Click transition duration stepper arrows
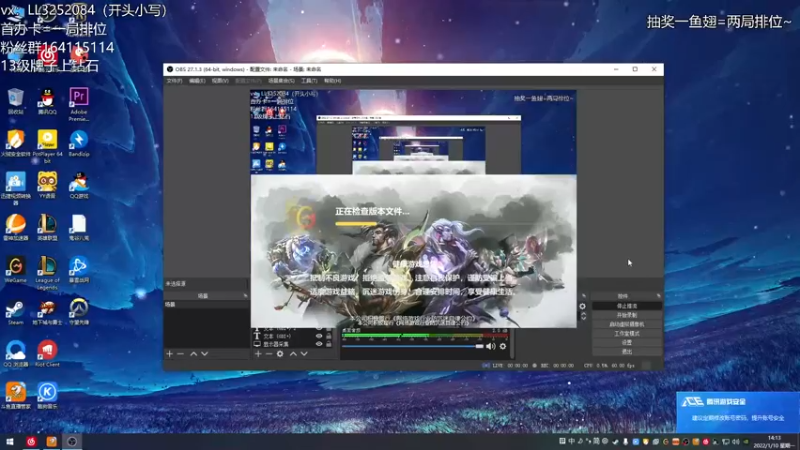The height and width of the screenshot is (450, 800). click(x=584, y=317)
